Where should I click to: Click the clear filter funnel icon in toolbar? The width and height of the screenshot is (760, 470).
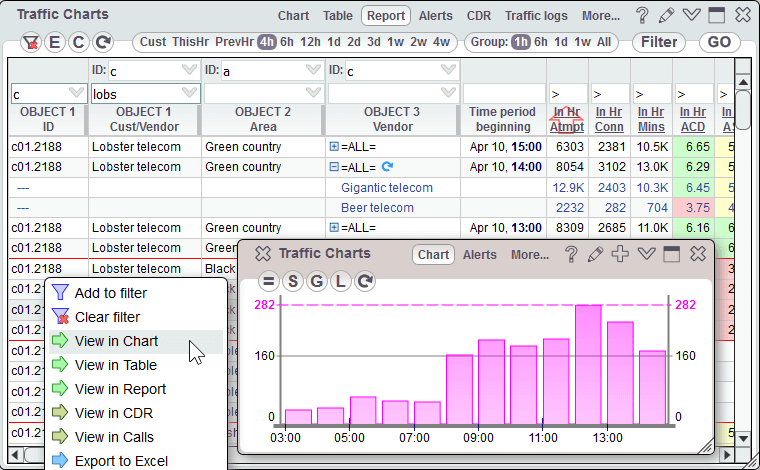(x=31, y=42)
